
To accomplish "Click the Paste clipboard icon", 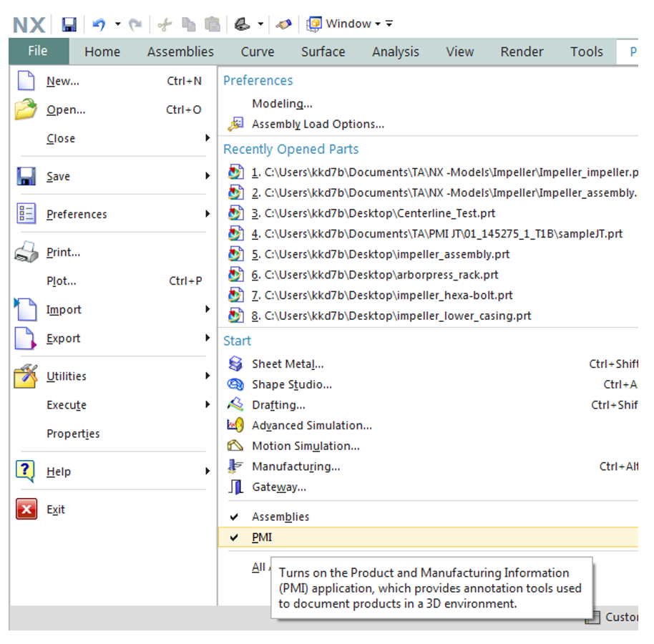I will (x=213, y=24).
